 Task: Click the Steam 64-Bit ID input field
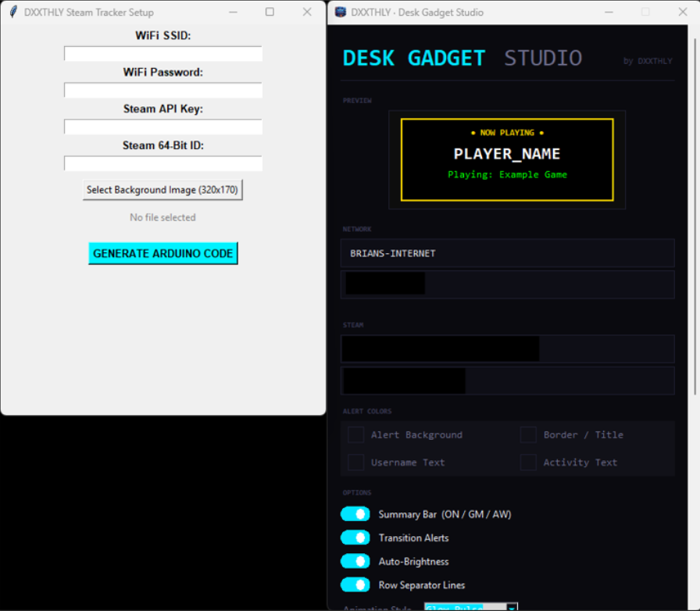tap(163, 163)
